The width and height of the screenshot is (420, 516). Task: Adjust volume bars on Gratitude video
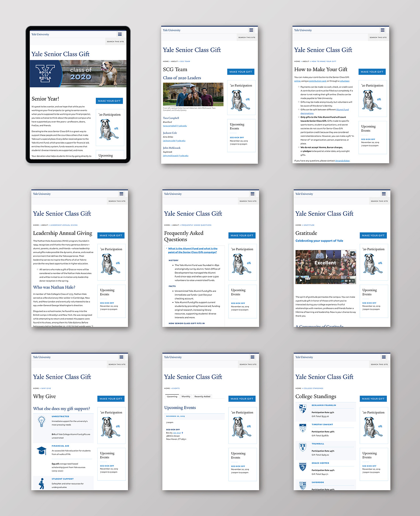(342, 281)
